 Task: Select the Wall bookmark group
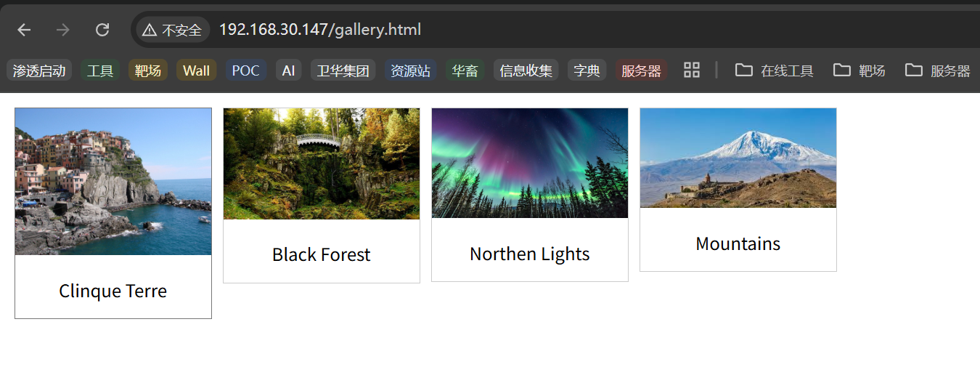click(x=196, y=70)
